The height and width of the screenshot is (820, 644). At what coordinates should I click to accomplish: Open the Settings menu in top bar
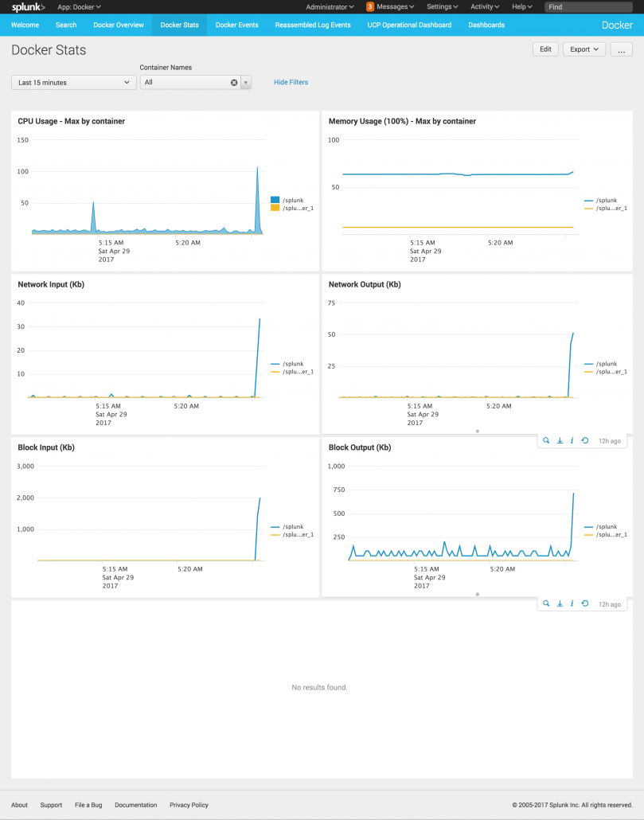(442, 7)
